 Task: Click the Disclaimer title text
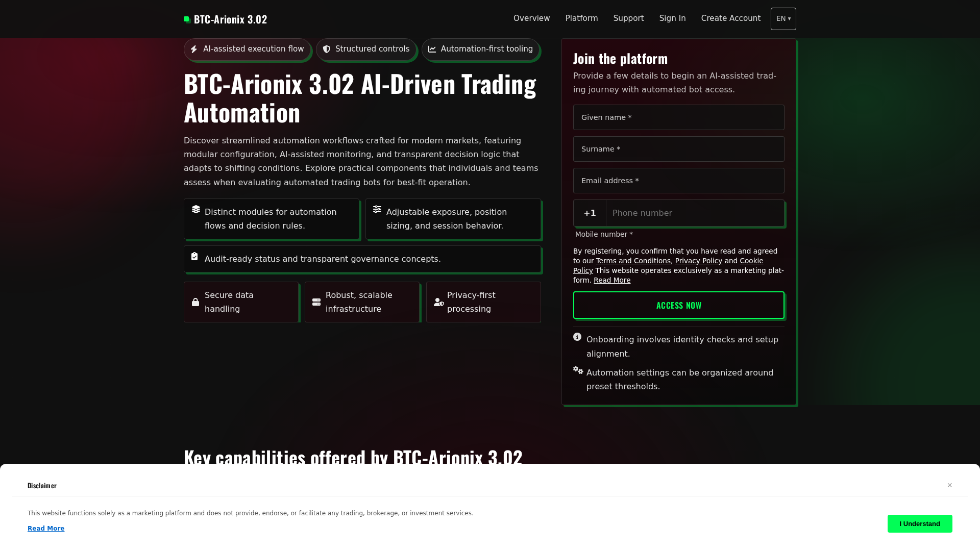pos(42,486)
